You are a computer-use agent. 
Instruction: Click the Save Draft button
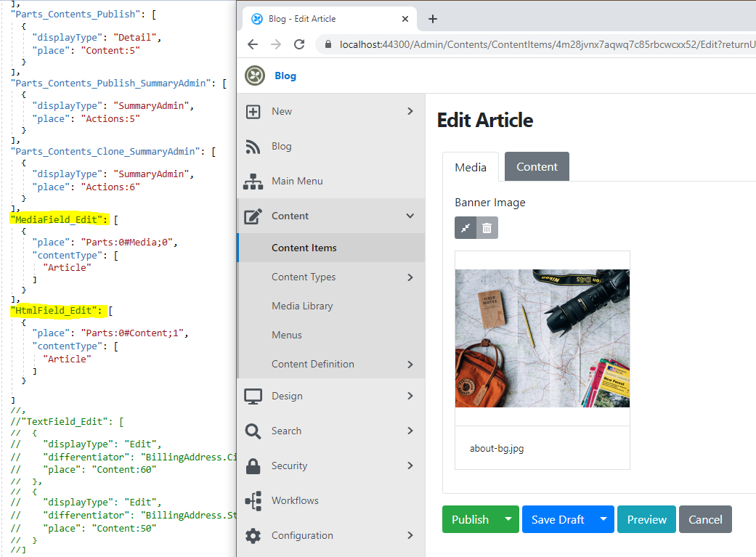pyautogui.click(x=558, y=519)
